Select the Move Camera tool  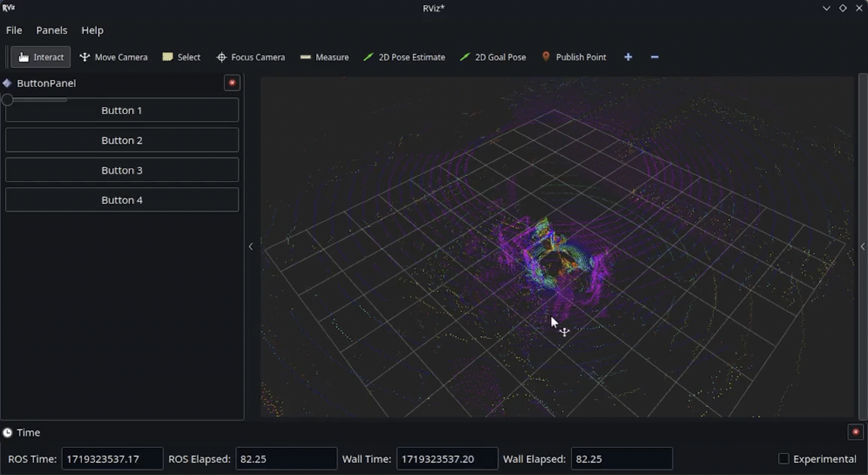pyautogui.click(x=114, y=57)
